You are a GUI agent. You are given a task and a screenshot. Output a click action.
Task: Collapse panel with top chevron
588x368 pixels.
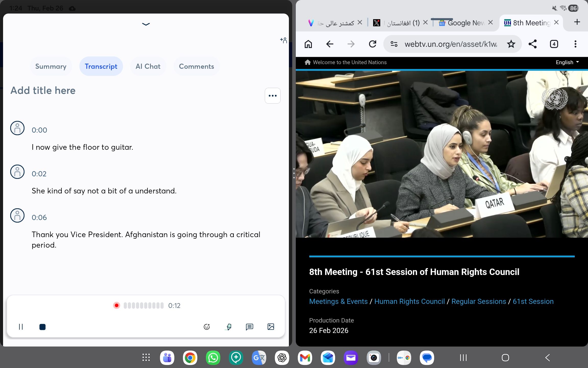click(x=146, y=24)
